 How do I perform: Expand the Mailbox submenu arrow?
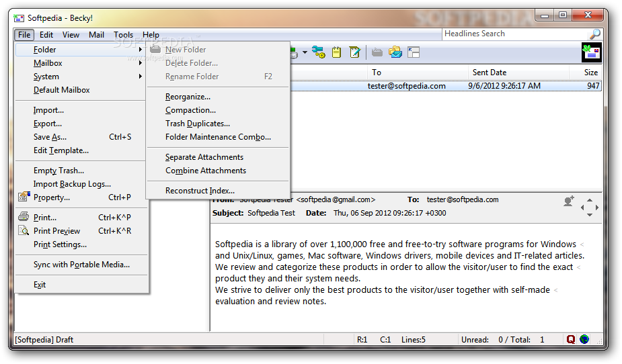[x=141, y=63]
